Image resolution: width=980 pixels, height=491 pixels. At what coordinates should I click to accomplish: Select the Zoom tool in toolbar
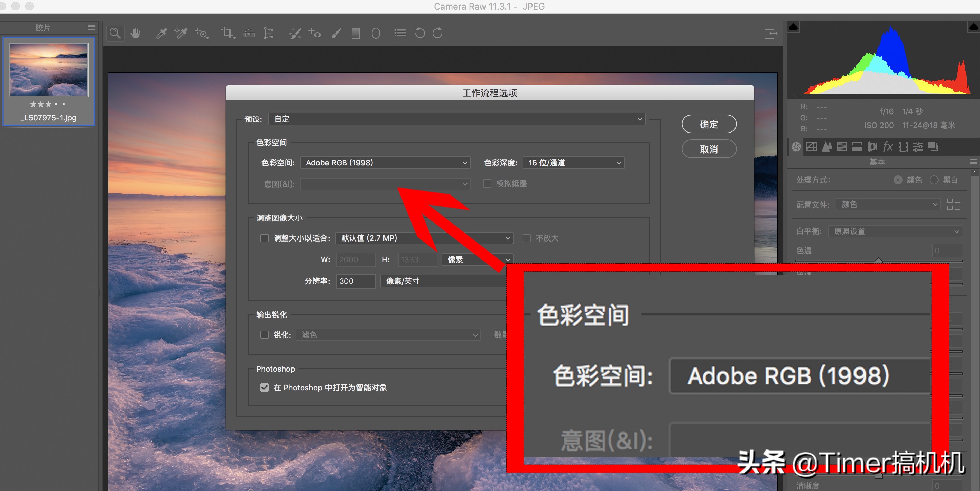pos(115,34)
